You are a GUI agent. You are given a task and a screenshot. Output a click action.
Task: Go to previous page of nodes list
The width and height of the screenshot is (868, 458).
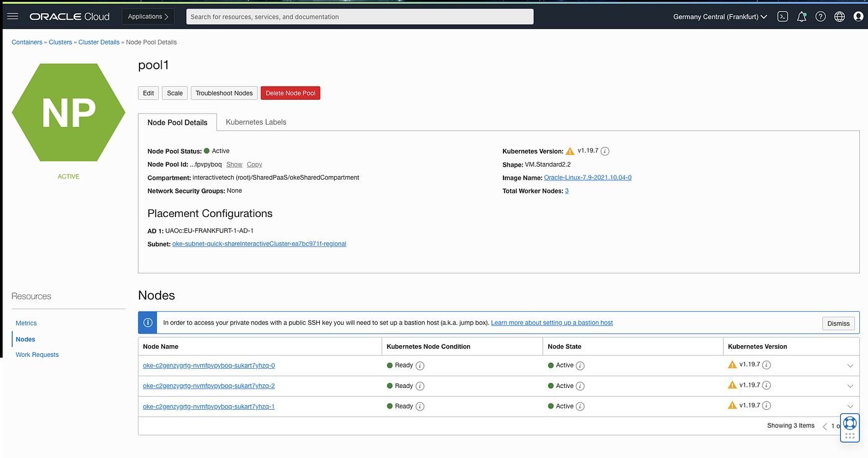[x=825, y=426]
